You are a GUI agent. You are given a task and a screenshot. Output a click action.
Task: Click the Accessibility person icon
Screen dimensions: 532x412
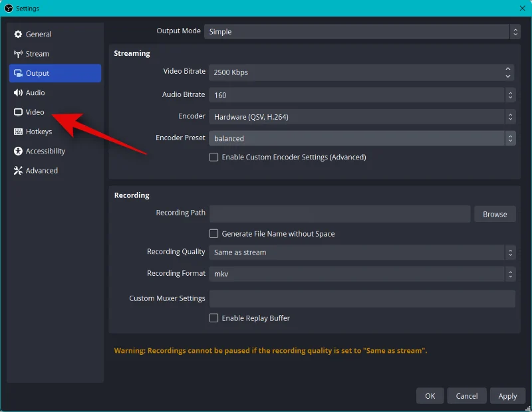pos(18,151)
